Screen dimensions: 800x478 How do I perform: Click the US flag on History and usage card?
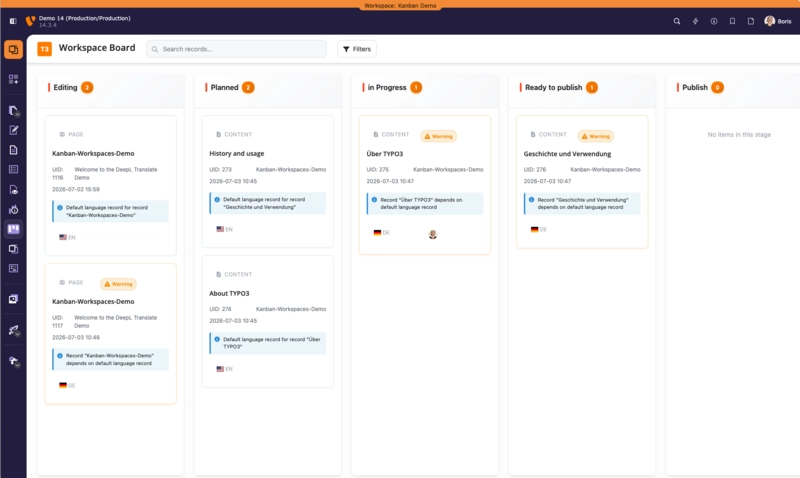coord(220,229)
